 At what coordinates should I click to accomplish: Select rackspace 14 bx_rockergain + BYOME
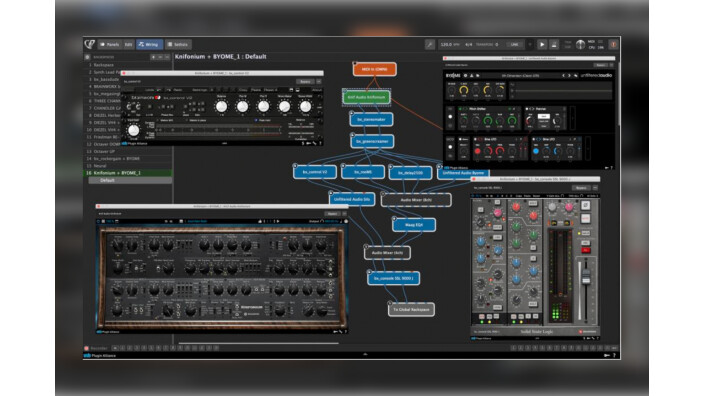pos(128,158)
